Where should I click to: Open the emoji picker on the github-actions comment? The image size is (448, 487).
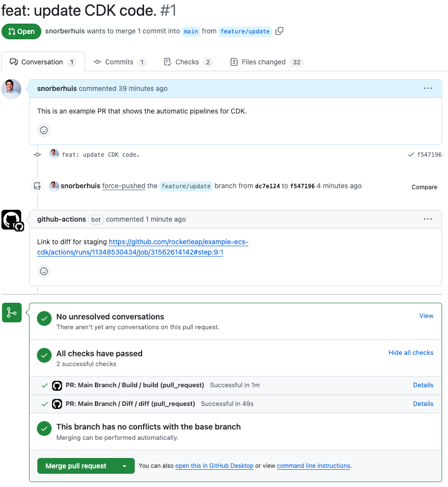click(44, 271)
